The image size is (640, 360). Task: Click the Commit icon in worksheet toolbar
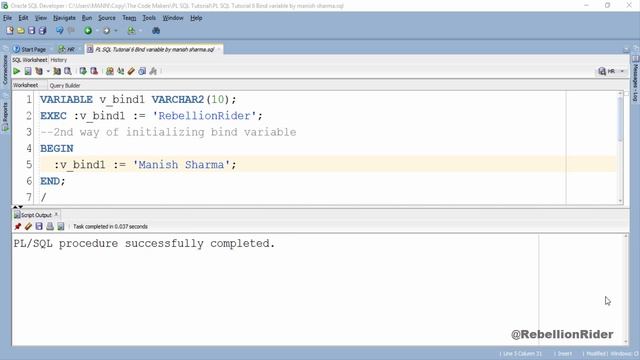click(x=83, y=71)
